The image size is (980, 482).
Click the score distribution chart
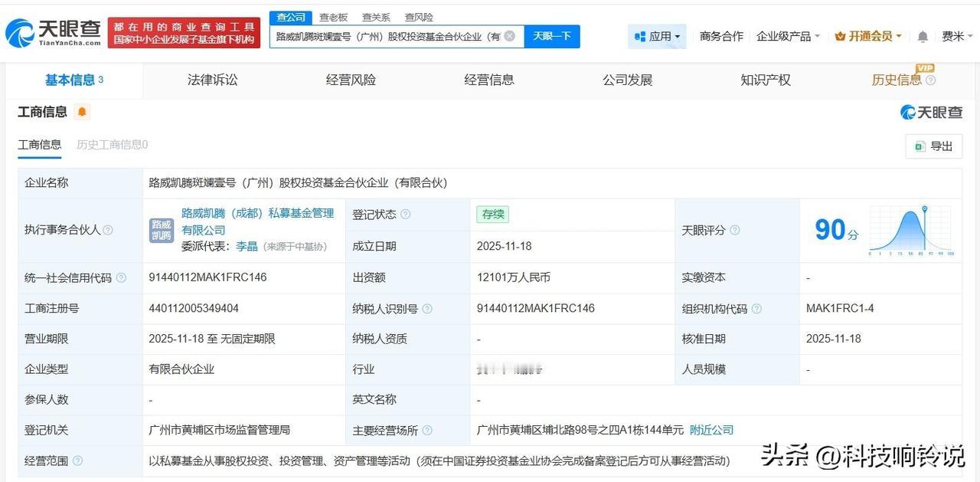911,230
